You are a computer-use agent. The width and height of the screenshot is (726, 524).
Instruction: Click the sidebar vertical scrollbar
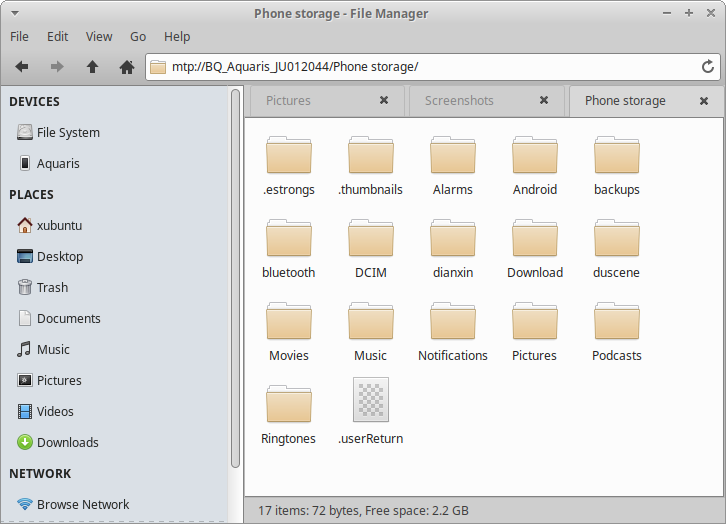pos(236,280)
